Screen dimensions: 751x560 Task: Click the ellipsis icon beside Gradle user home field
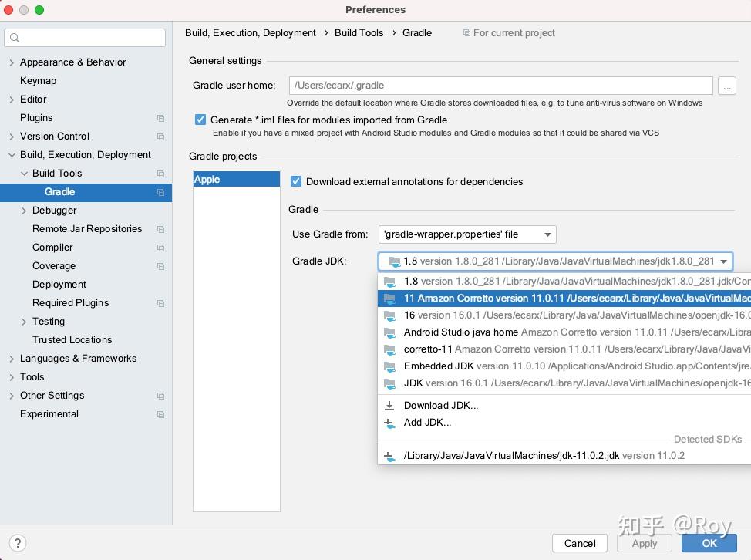point(726,86)
